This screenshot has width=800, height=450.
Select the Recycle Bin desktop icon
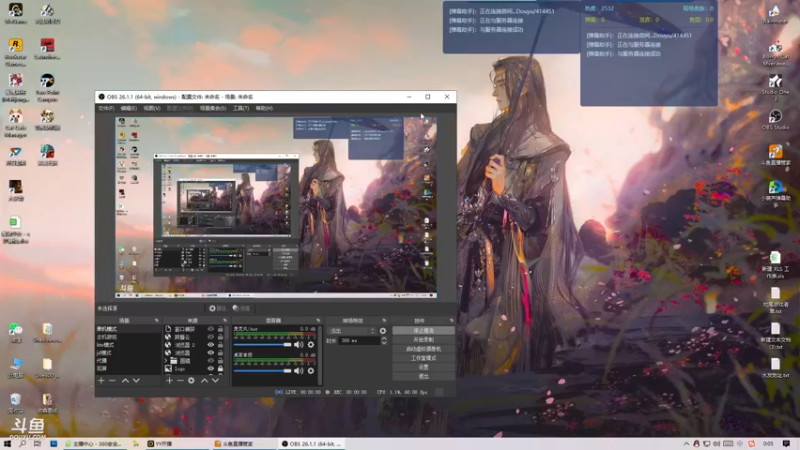pyautogui.click(x=15, y=403)
